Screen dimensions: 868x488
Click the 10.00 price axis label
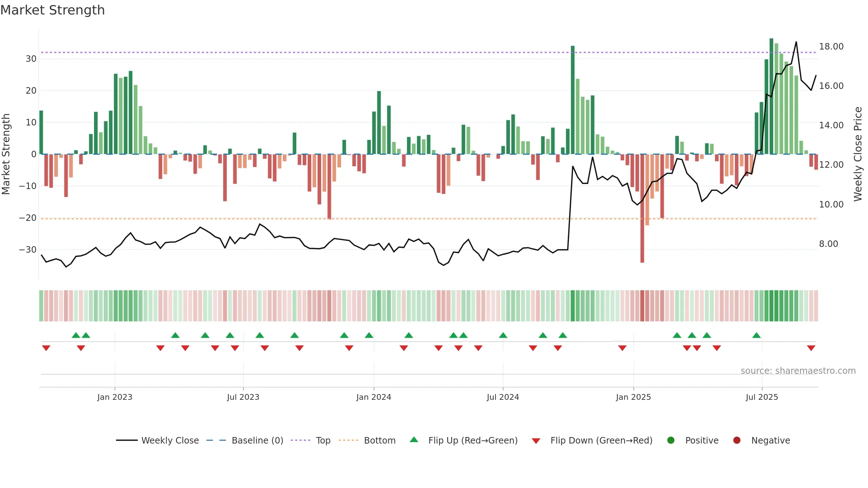[x=831, y=205]
